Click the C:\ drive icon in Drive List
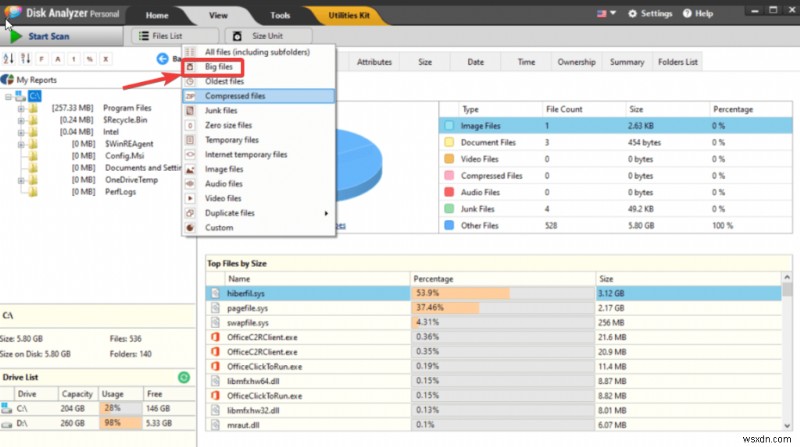800x447 pixels. tap(6, 408)
